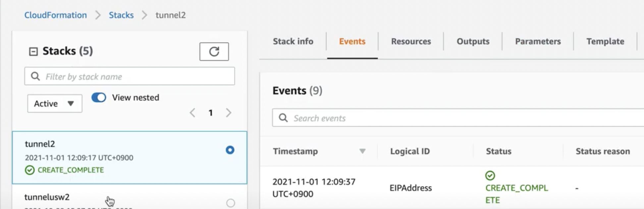Select the tunnelusw2 stack radio button
Screen dimensions: 644x209
[231, 203]
